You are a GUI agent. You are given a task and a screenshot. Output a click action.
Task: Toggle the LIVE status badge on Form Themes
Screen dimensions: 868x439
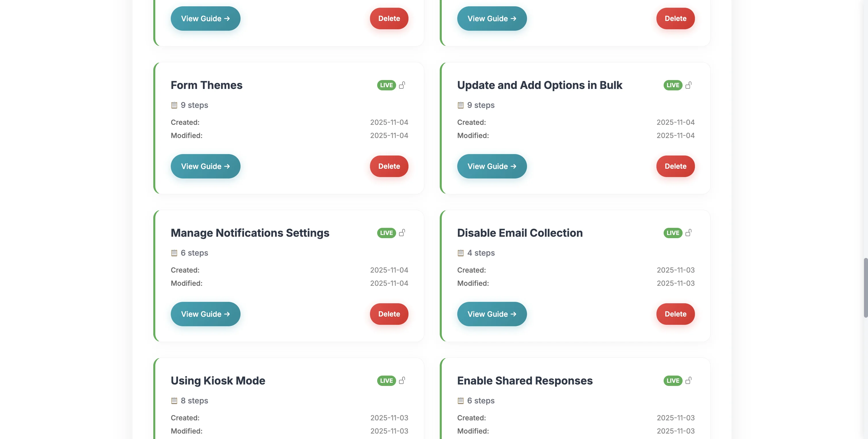point(386,85)
